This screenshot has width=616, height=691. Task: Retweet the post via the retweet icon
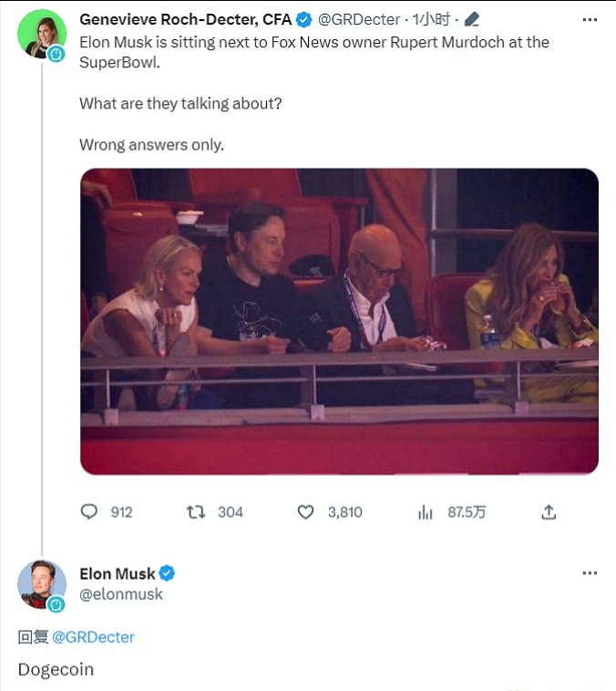click(x=196, y=512)
